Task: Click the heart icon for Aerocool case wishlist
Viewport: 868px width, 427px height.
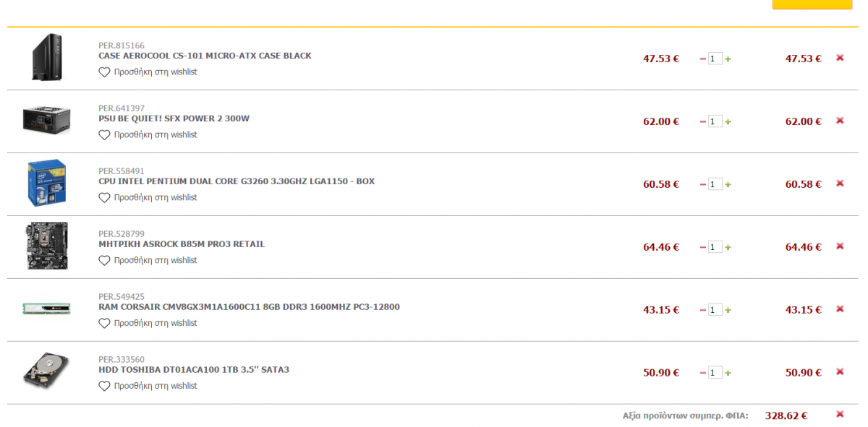Action: point(104,72)
